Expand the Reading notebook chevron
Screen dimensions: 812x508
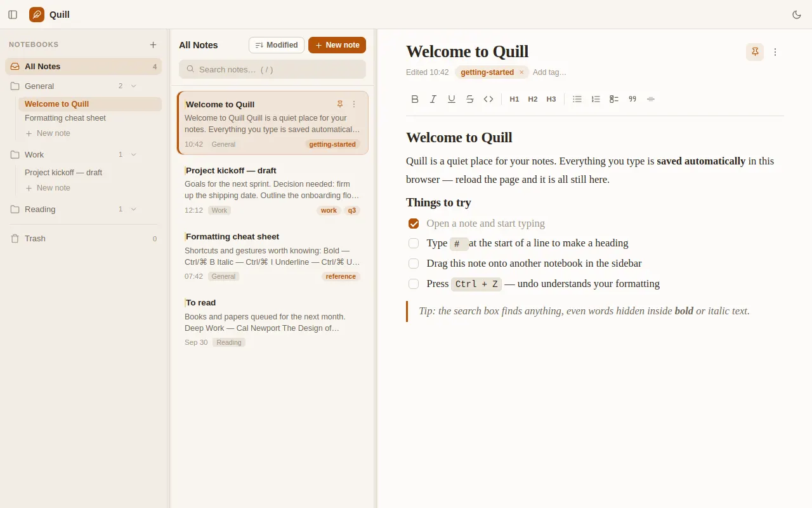click(133, 209)
